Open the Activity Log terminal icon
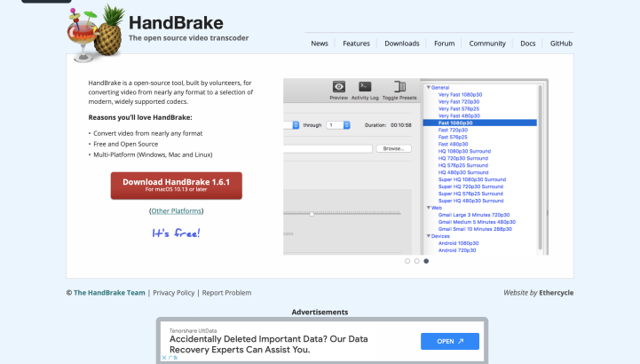Screen dimensions: 640x364 [x=365, y=87]
